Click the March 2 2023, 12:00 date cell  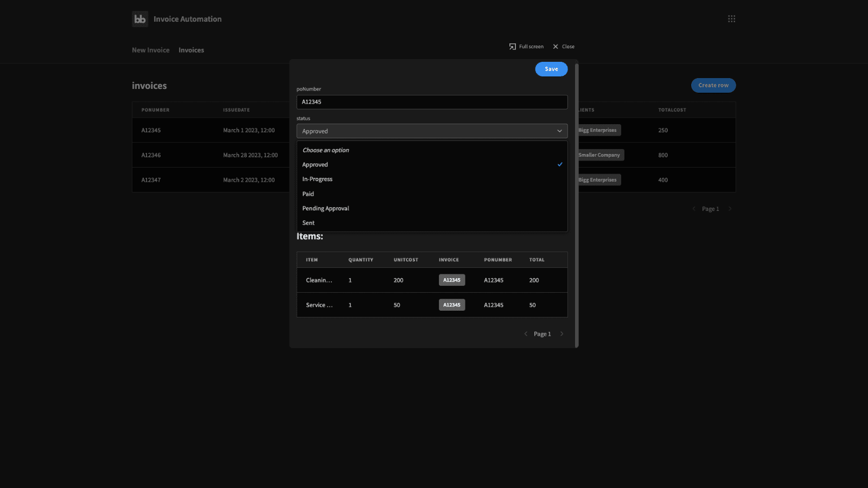[249, 180]
